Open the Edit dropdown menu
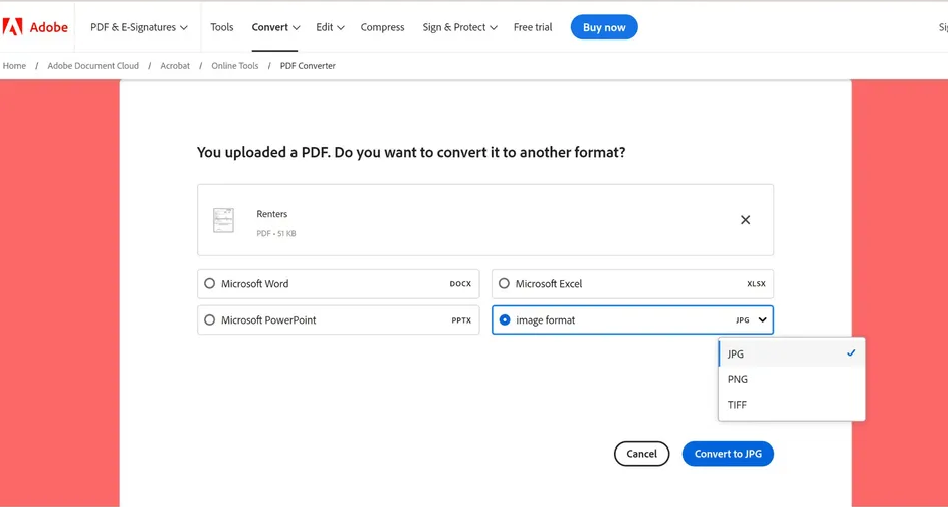The width and height of the screenshot is (948, 507). tap(330, 27)
